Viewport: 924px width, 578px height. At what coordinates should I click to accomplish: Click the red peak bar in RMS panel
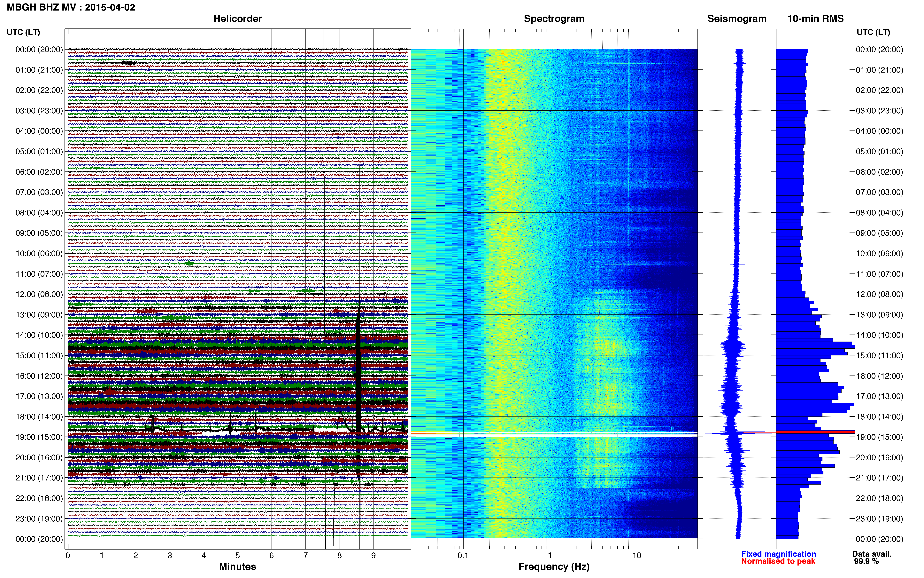(815, 432)
